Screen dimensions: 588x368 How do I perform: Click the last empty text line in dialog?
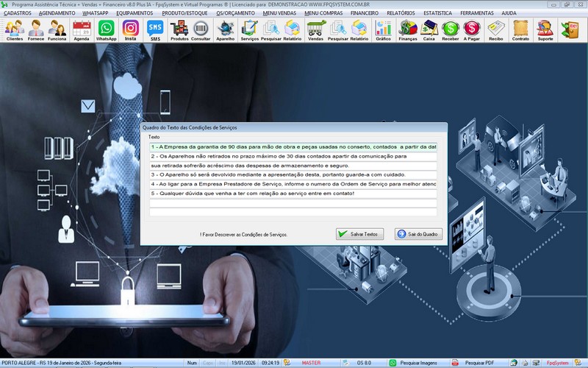click(293, 212)
